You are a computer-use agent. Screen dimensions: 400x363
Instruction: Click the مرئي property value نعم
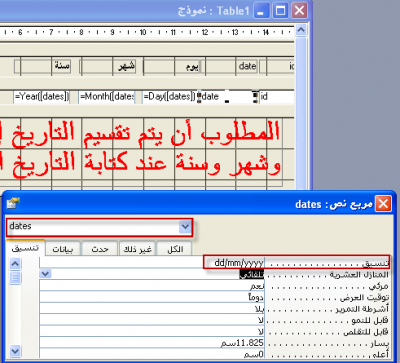click(x=152, y=286)
